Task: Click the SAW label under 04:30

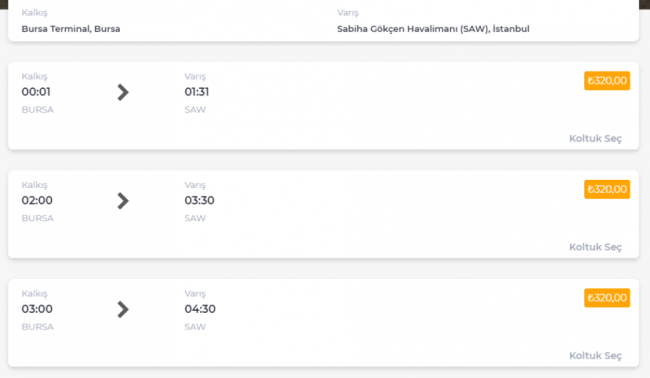Action: click(x=195, y=327)
